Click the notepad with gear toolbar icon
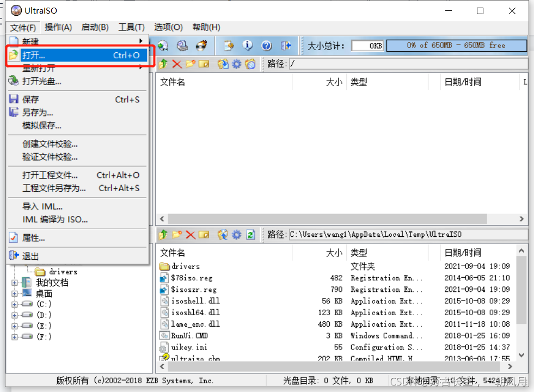The height and width of the screenshot is (392, 534). point(229,46)
